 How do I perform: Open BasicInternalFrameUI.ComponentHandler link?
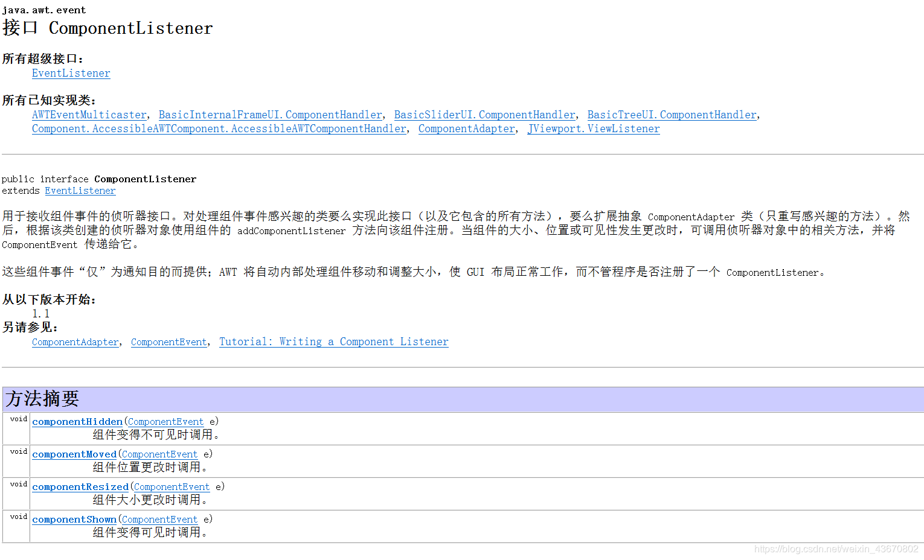[271, 115]
